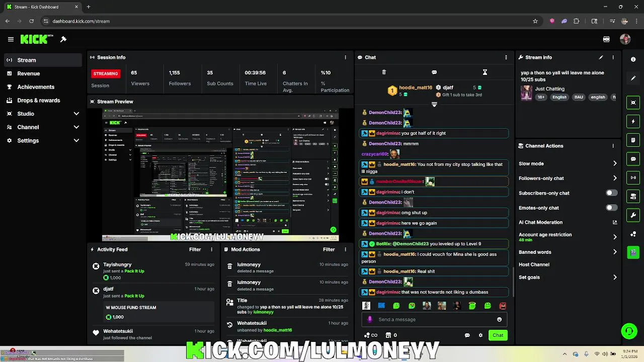The width and height of the screenshot is (644, 362).
Task: Click the green clapperboard icon in sidebar
Action: coord(633,252)
